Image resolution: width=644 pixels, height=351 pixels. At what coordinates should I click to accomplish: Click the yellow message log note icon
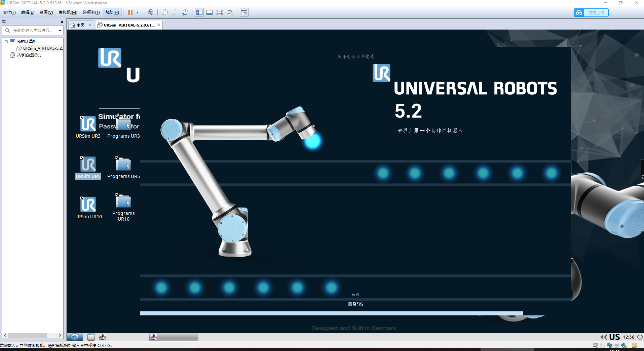point(635,345)
